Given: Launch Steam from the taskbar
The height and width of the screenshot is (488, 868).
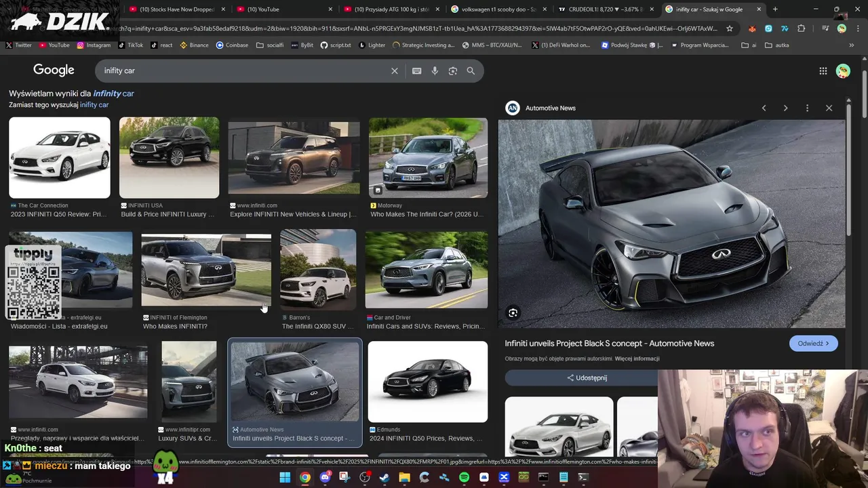Looking at the screenshot, I should tap(384, 477).
